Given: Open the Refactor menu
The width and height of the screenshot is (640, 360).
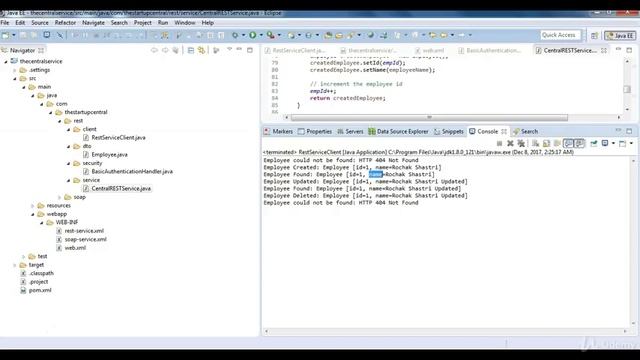Looking at the screenshot, I should pos(65,23).
